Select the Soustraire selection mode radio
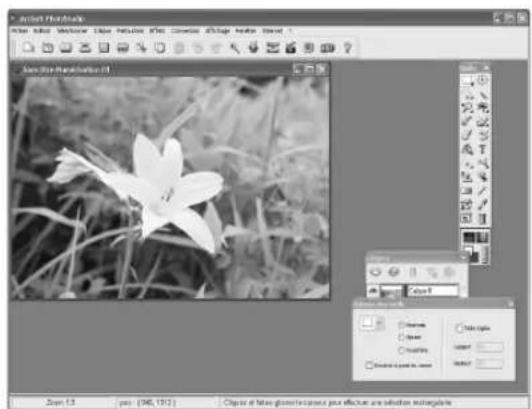532x409 pixels. coord(401,350)
